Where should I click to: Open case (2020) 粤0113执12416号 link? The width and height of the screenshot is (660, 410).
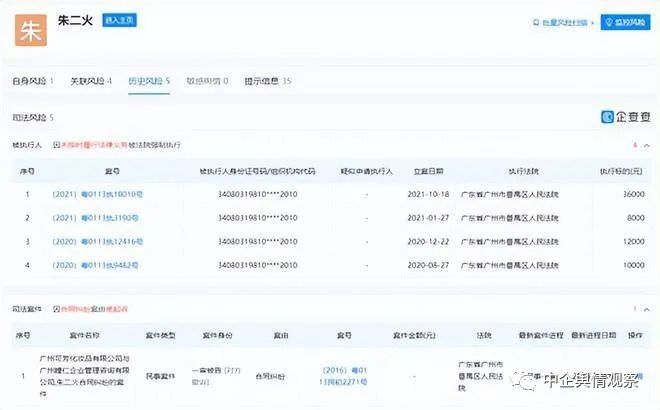pos(98,241)
